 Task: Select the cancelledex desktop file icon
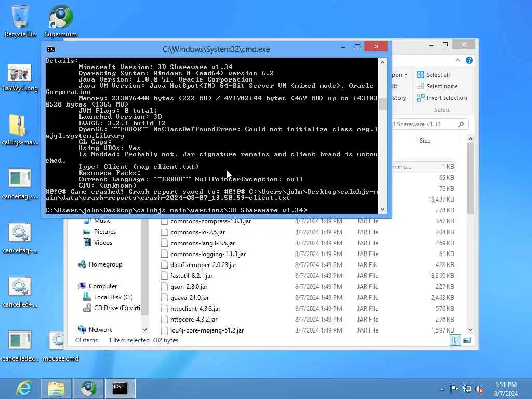(20, 346)
